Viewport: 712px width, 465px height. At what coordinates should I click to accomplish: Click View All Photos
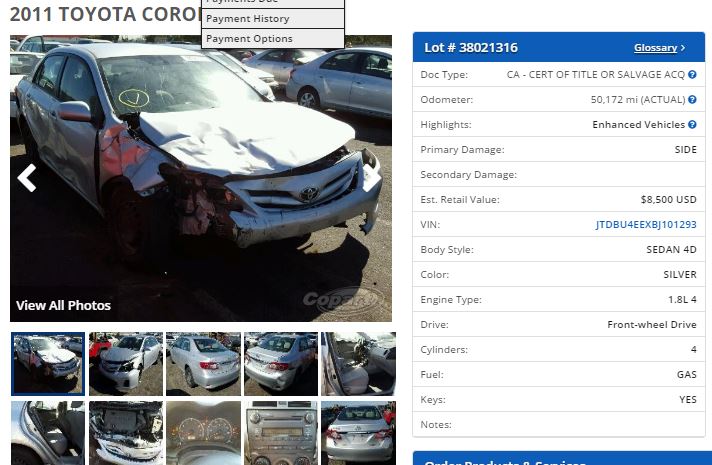[64, 306]
